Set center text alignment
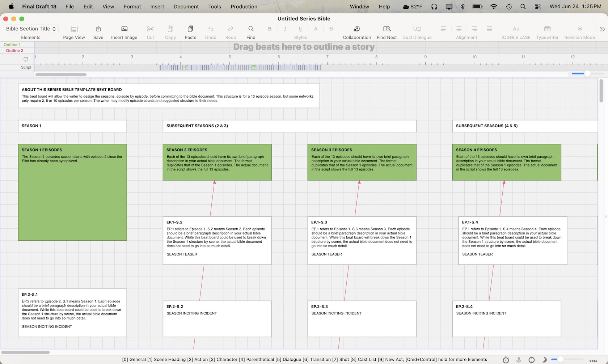Viewport: 608px width, 364px height. click(x=459, y=29)
